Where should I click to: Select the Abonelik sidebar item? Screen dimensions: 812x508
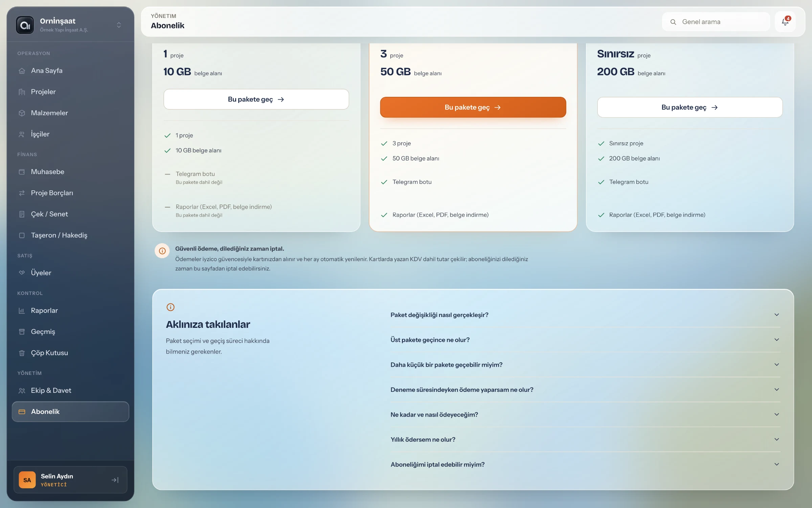click(x=70, y=411)
